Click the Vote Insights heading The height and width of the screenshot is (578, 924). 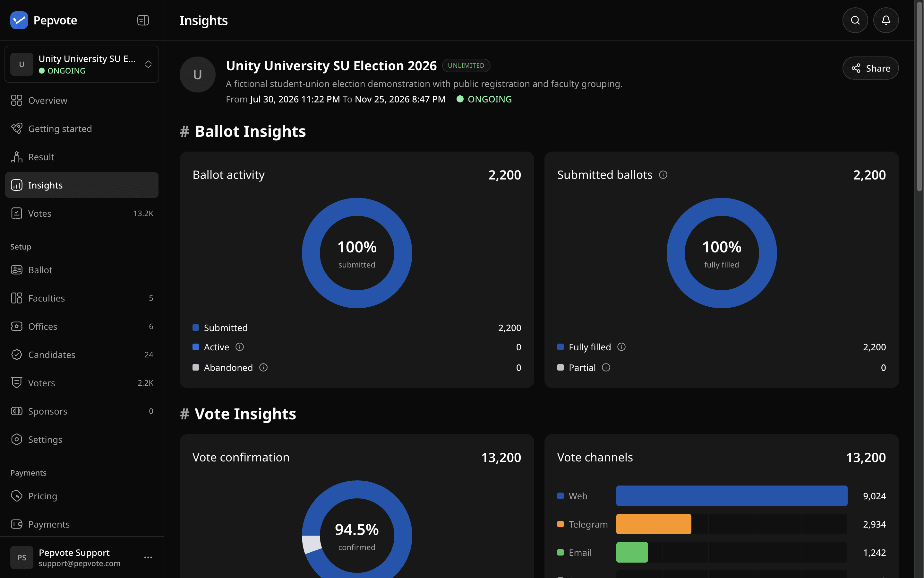pos(238,414)
